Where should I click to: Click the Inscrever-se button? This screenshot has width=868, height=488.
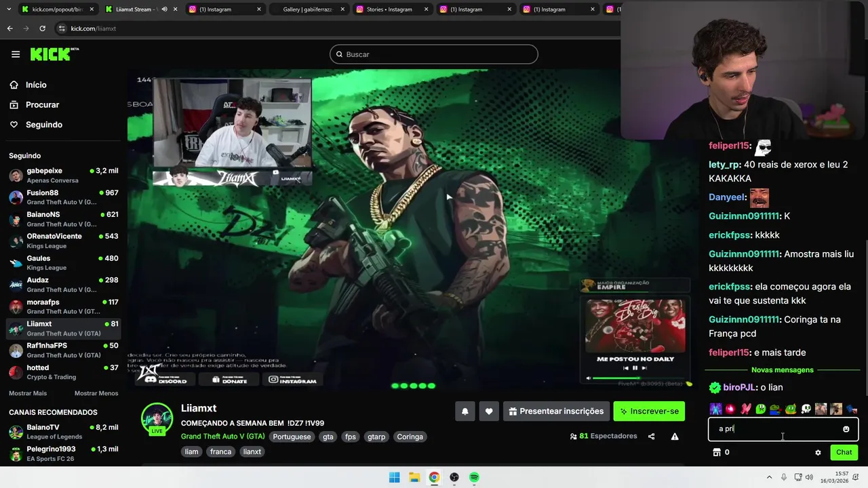coord(649,411)
